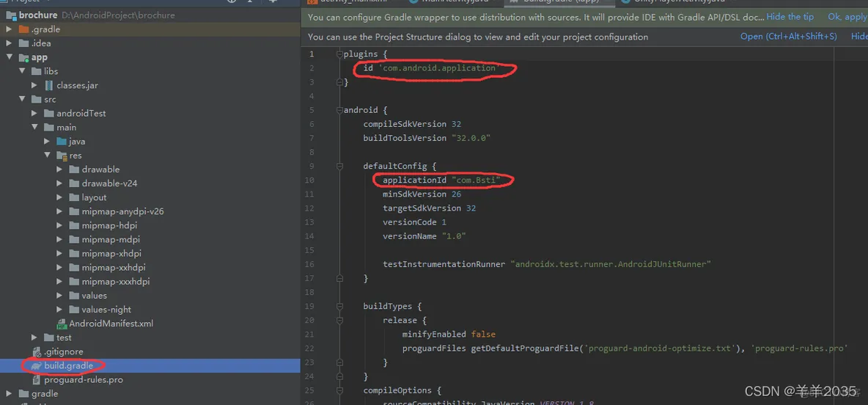Image resolution: width=868 pixels, height=405 pixels.
Task: Select the mipmap-xxxhdpi folder
Action: point(116,282)
